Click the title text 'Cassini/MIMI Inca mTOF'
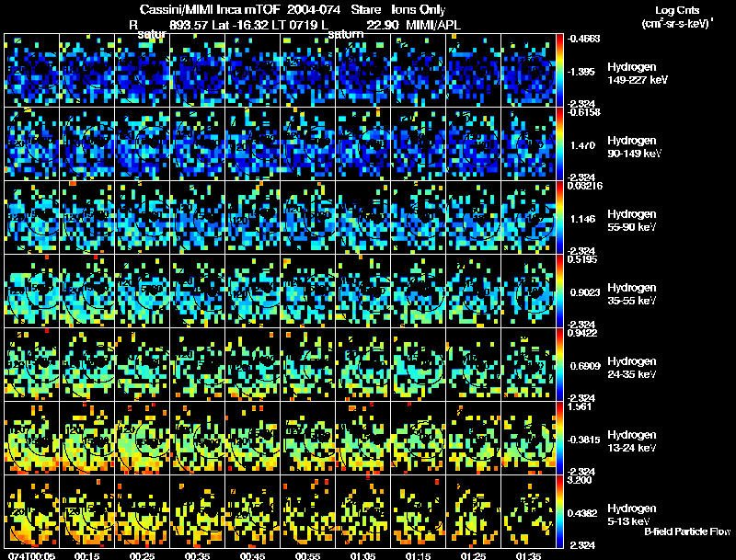The height and width of the screenshot is (560, 736). click(211, 10)
